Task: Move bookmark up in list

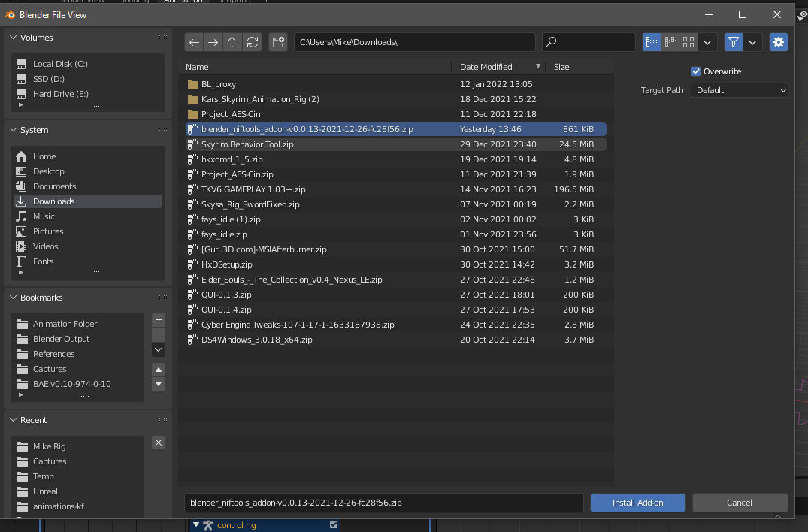Action: (x=159, y=370)
